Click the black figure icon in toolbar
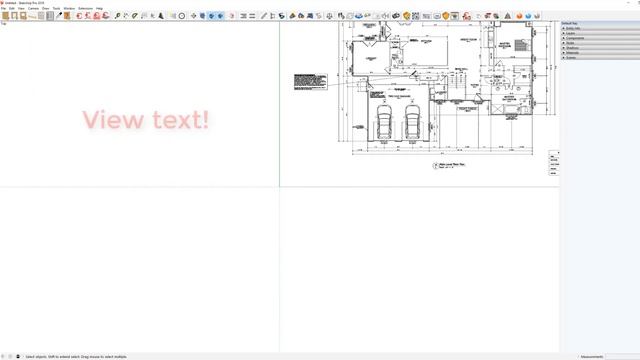Viewport: 640px width, 360px height. click(161, 16)
